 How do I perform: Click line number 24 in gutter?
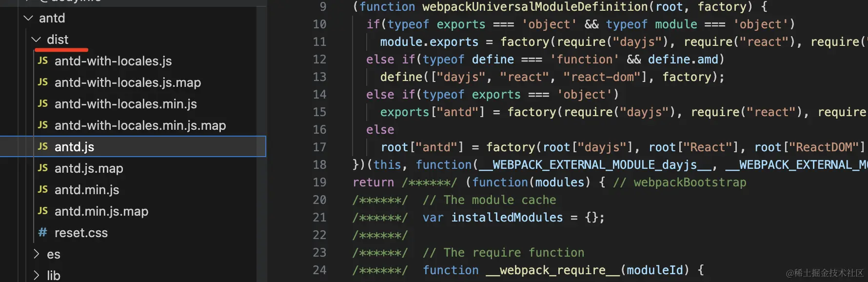(x=319, y=270)
